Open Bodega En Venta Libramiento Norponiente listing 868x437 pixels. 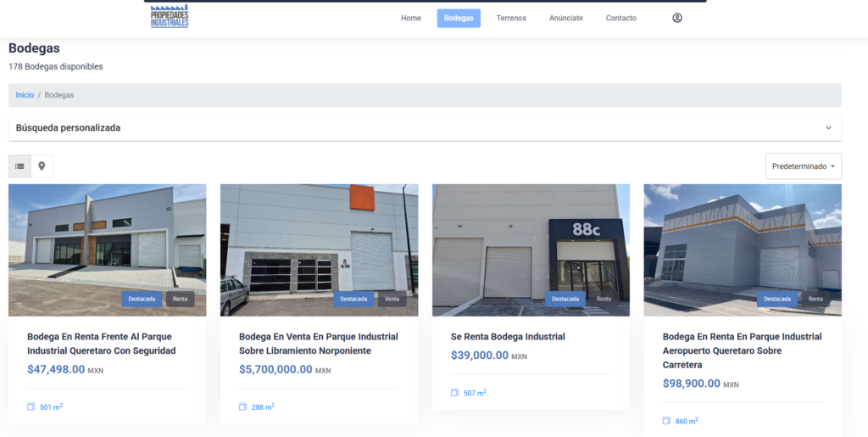pos(319,344)
